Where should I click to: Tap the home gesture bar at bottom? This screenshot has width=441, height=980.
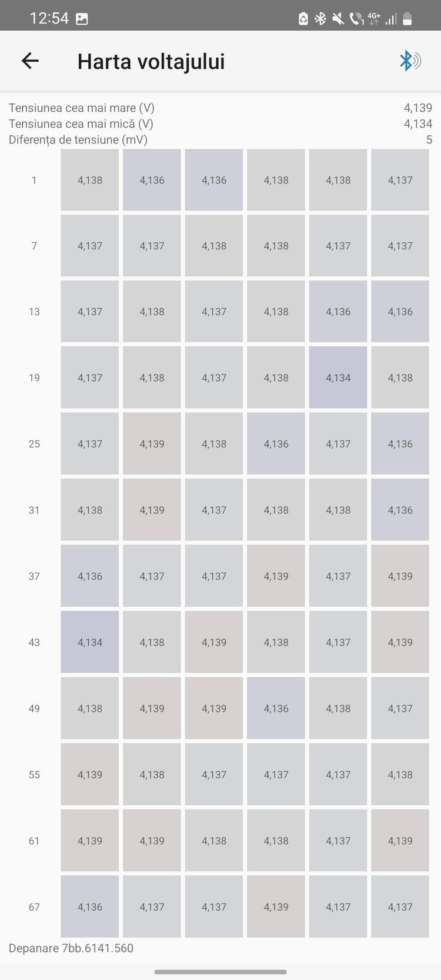pyautogui.click(x=220, y=972)
